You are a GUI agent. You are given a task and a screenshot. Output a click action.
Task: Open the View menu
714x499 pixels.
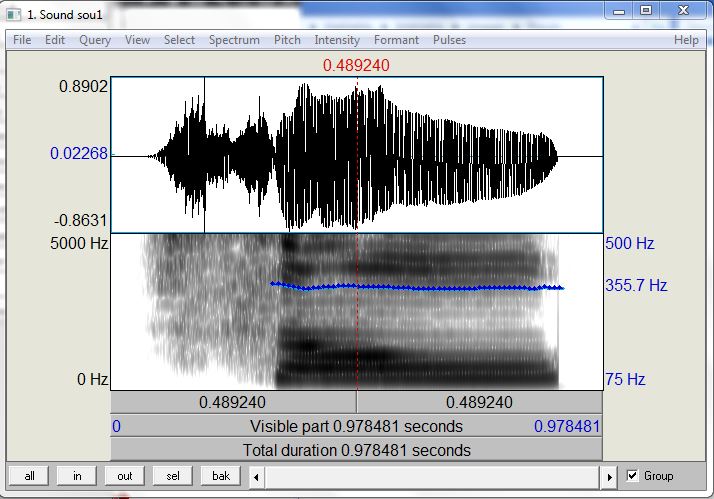click(137, 40)
